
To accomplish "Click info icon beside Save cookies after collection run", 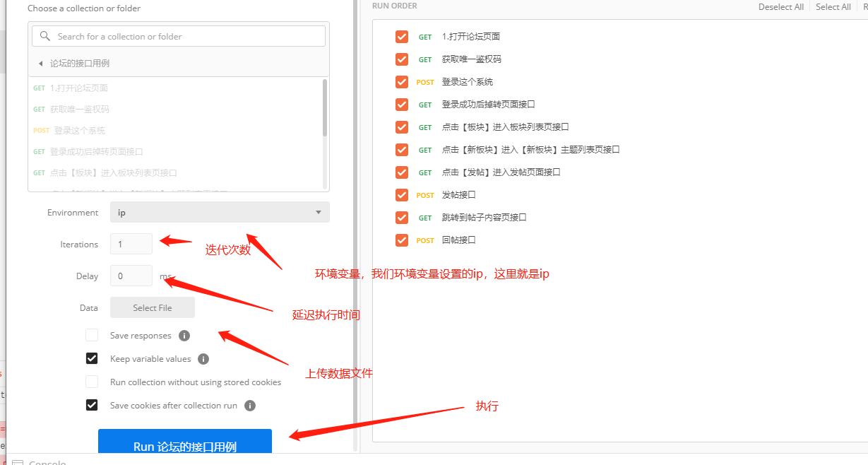I will 250,406.
